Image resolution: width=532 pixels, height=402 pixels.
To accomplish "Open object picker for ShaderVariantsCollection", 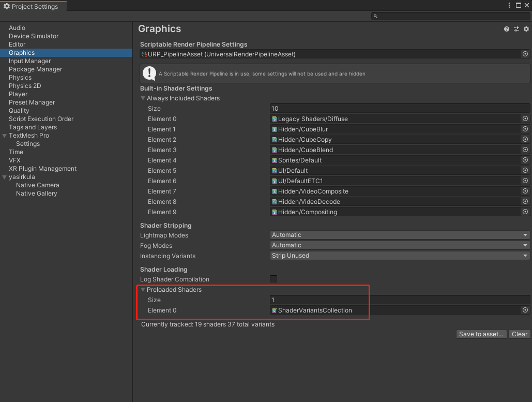I will coord(525,310).
